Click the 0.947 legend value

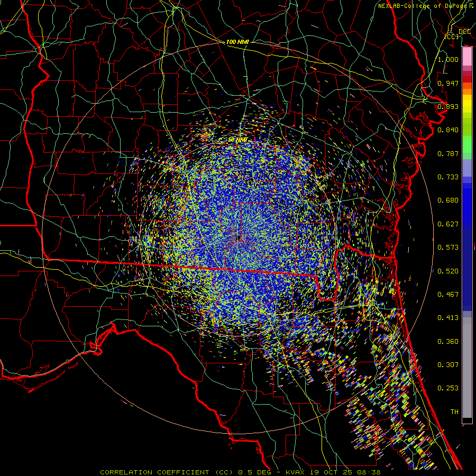tap(448, 83)
